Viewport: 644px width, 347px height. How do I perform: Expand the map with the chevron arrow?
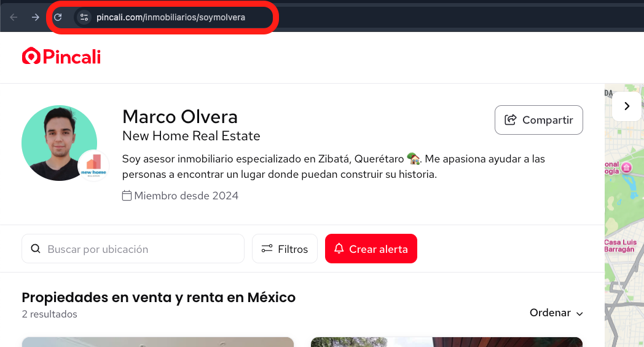point(627,106)
